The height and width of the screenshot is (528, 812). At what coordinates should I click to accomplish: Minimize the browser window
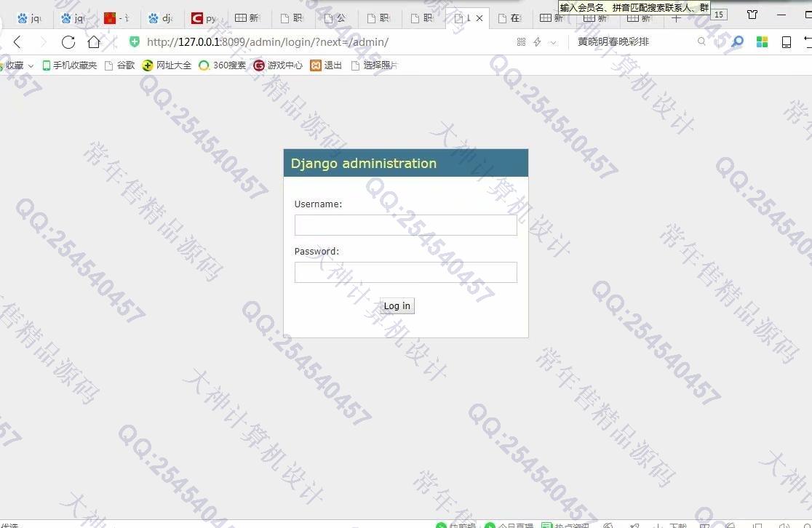(x=781, y=15)
